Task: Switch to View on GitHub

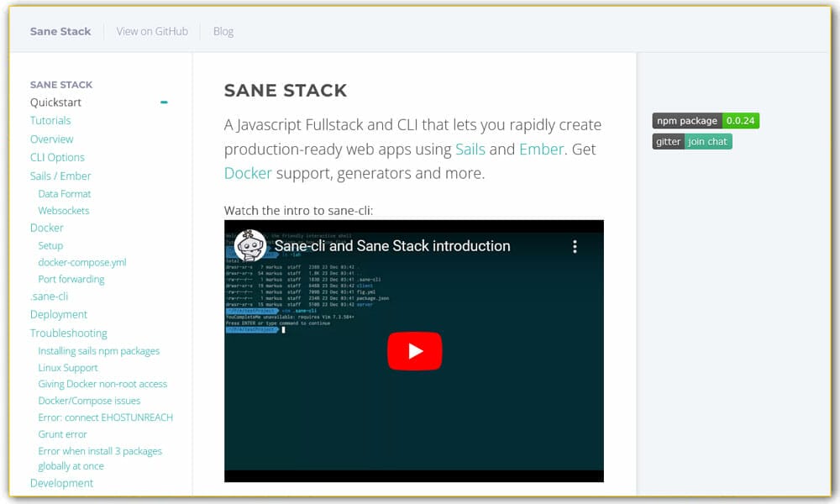Action: click(151, 31)
